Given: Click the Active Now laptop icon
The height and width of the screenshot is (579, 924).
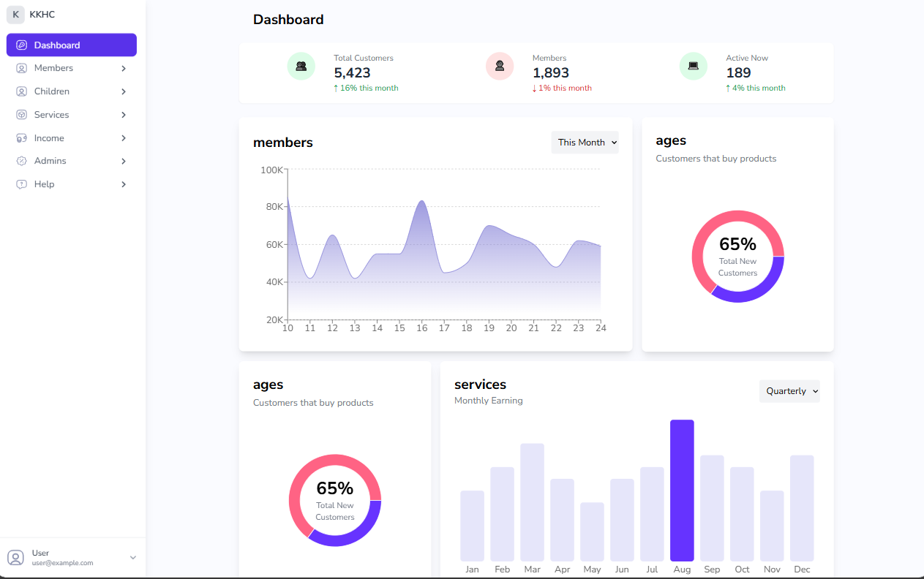Looking at the screenshot, I should coord(693,66).
